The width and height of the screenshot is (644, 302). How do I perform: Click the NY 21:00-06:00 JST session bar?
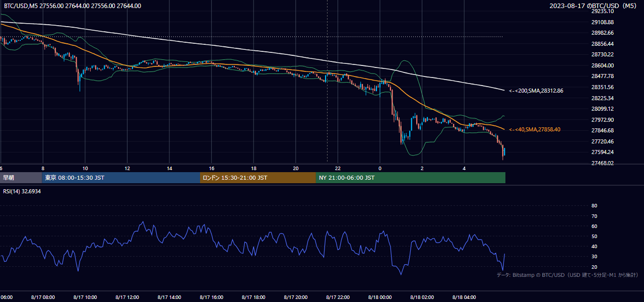click(411, 178)
